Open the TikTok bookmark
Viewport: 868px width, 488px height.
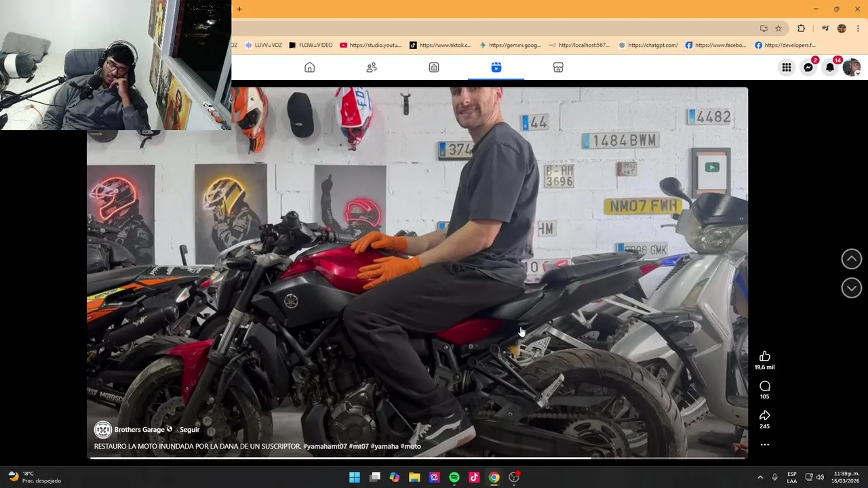[x=440, y=45]
